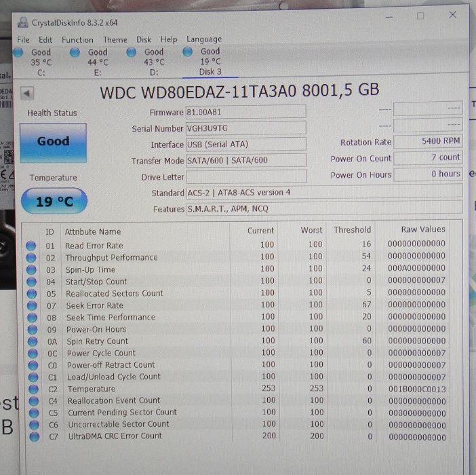Click status dot for UltraDMA CRC Error Count
This screenshot has width=476, height=475.
tap(35, 437)
